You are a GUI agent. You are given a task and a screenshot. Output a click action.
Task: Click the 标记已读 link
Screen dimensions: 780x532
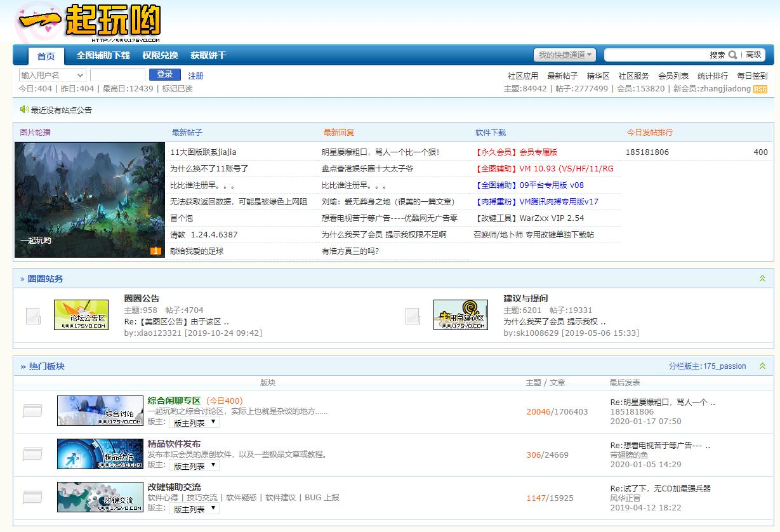point(177,89)
